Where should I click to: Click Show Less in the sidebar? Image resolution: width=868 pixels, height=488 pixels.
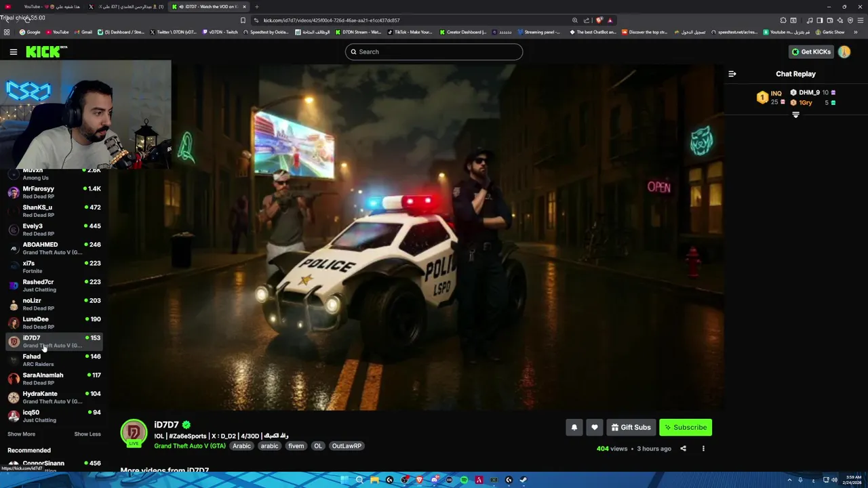tap(87, 434)
